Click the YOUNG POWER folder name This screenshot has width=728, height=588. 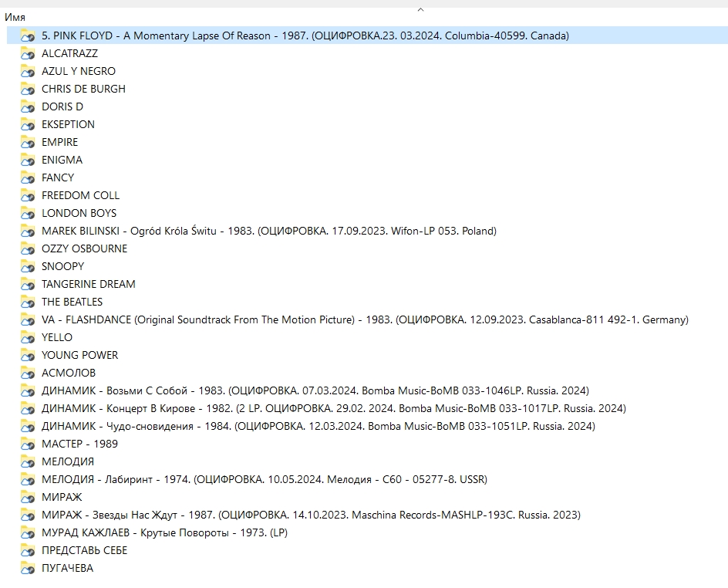[x=80, y=355]
